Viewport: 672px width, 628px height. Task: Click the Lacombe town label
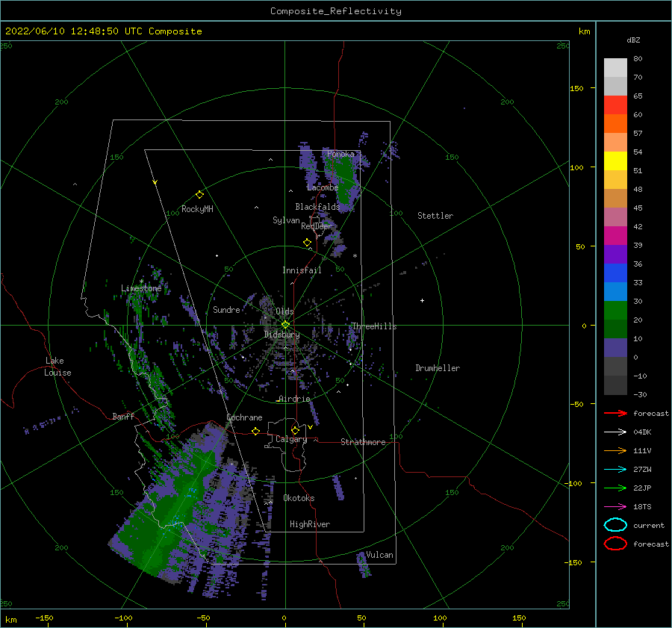tap(323, 187)
